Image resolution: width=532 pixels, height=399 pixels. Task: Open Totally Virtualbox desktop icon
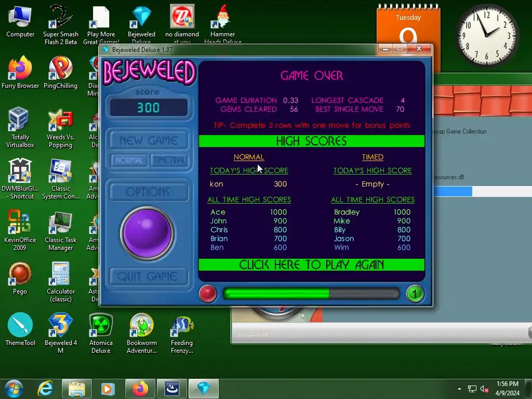[x=20, y=128]
